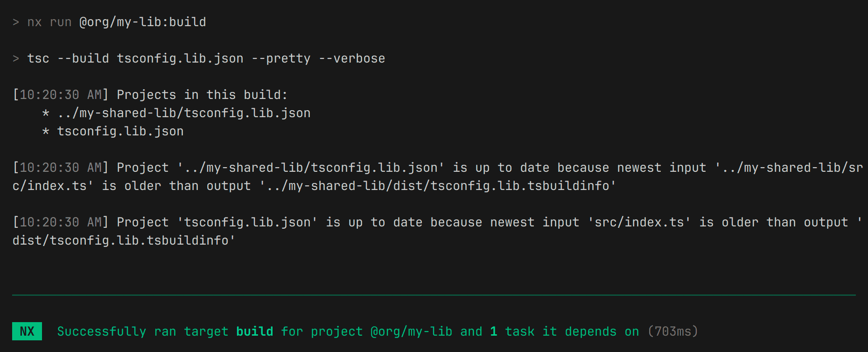Image resolution: width=868 pixels, height=352 pixels.
Task: Click the prompt arrow before tsc command
Action: pyautogui.click(x=16, y=58)
